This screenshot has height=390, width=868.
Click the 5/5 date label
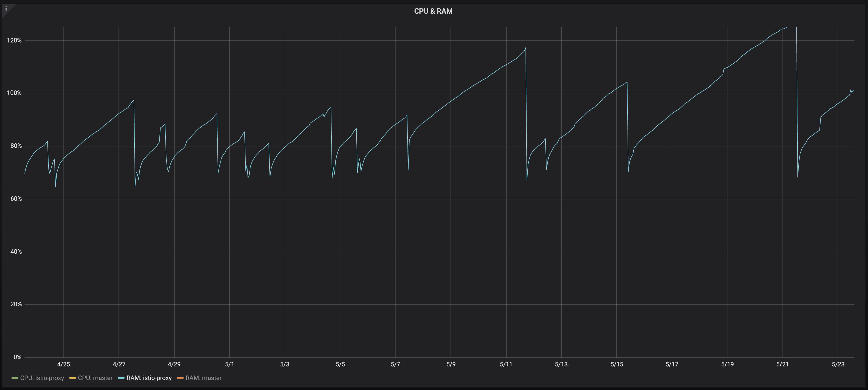[340, 364]
